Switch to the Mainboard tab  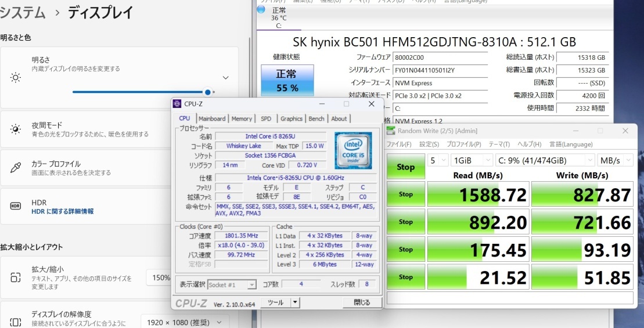click(x=212, y=118)
